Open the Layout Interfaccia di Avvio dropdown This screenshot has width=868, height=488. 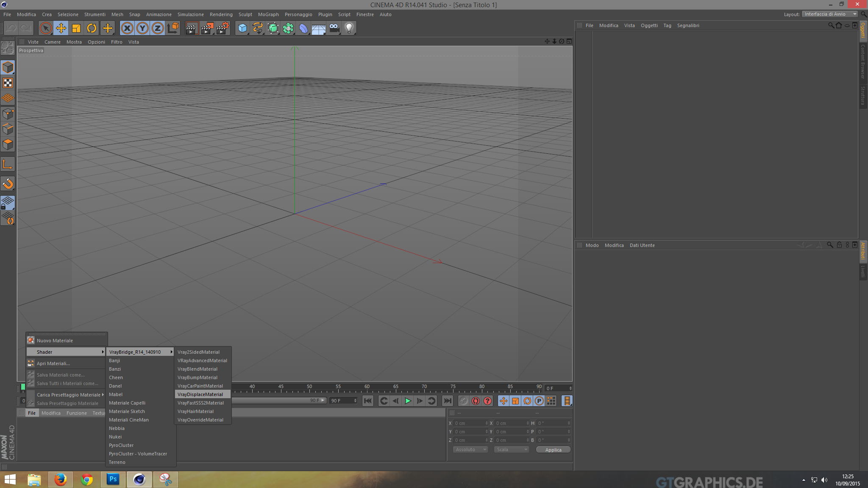click(830, 14)
